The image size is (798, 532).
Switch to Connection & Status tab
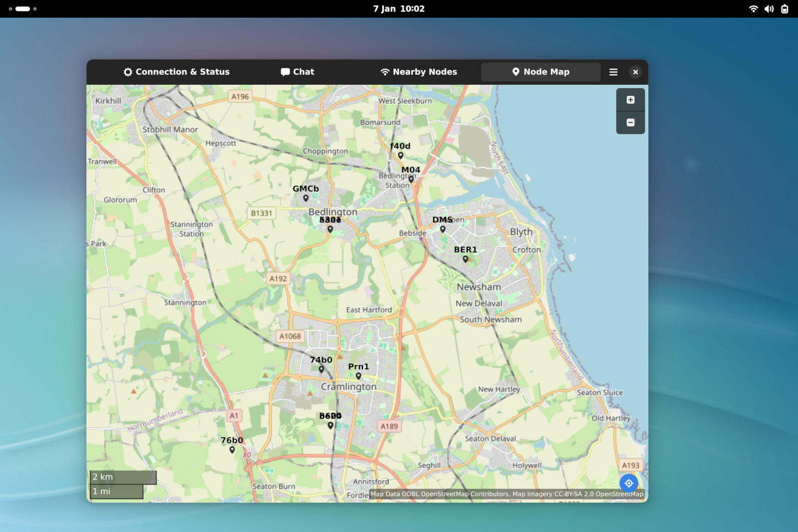[176, 72]
